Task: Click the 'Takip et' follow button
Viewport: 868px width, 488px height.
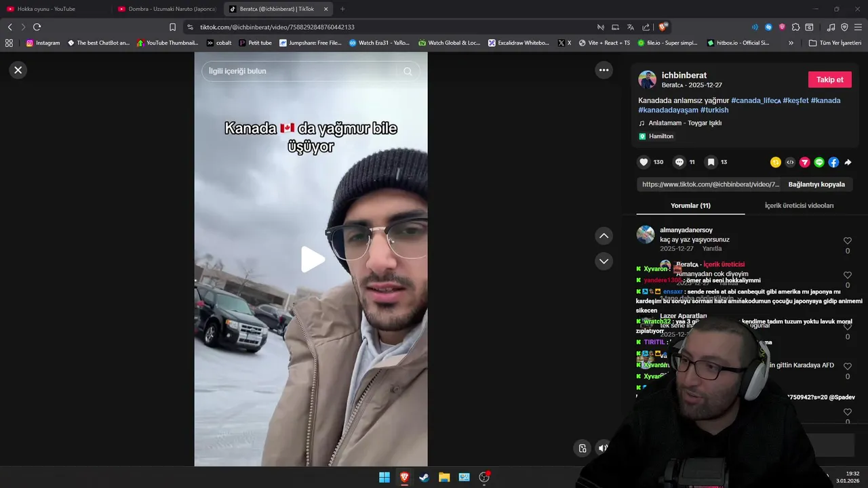Action: click(x=829, y=79)
